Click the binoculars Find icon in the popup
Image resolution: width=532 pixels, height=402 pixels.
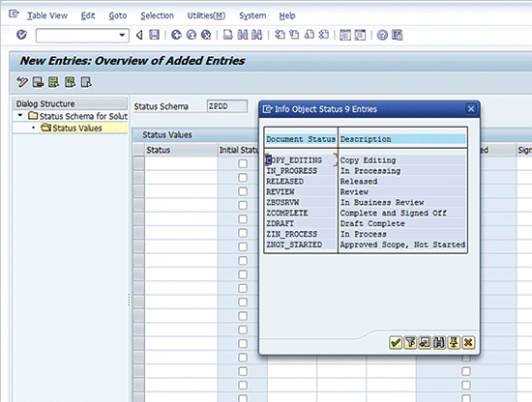[x=439, y=343]
